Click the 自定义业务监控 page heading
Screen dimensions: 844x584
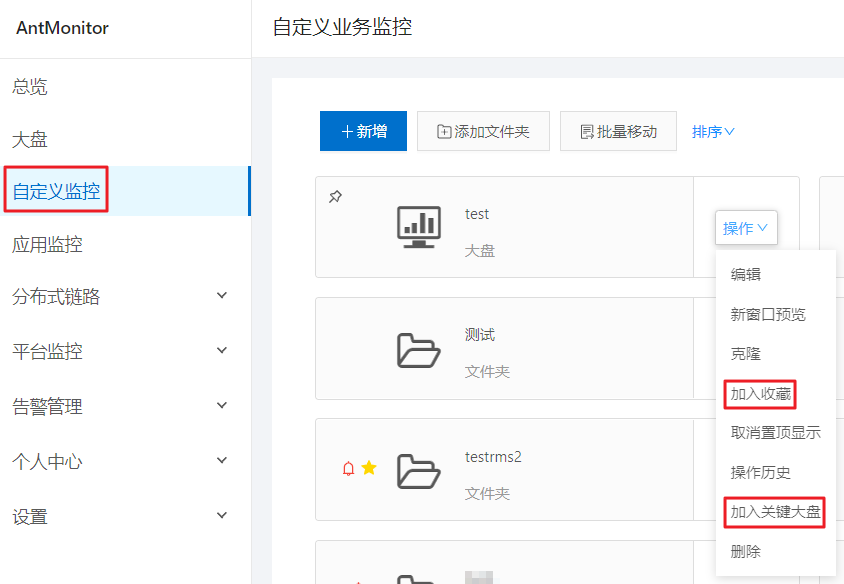pyautogui.click(x=342, y=27)
